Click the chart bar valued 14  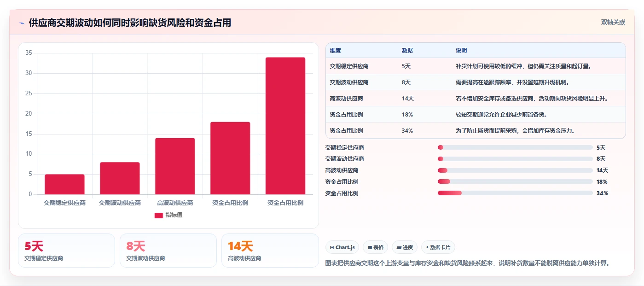pyautogui.click(x=175, y=166)
